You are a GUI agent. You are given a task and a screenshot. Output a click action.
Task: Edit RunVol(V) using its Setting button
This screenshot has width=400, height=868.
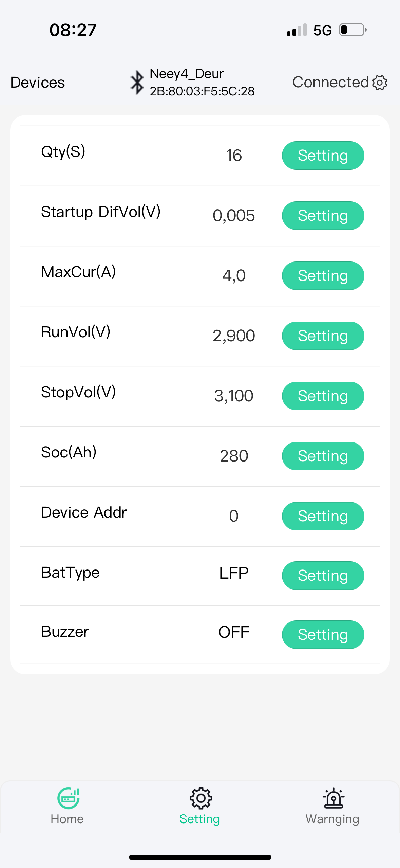click(323, 336)
